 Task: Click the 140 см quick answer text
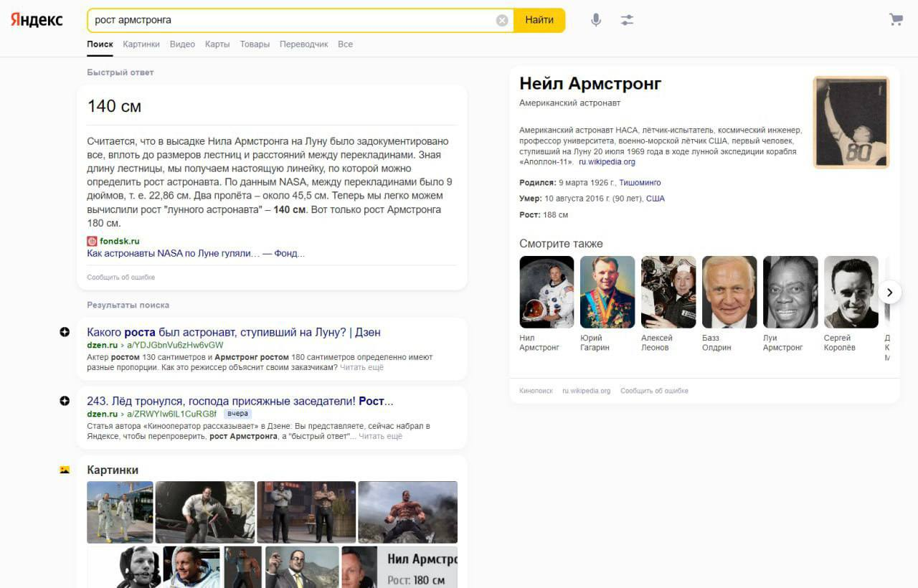point(114,106)
